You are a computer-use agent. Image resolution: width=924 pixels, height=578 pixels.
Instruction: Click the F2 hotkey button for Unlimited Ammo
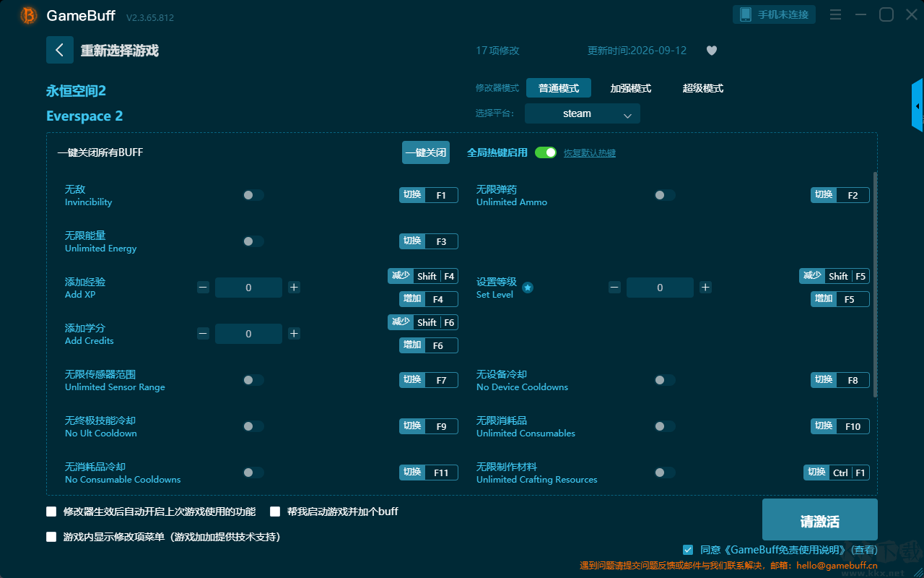pyautogui.click(x=840, y=195)
